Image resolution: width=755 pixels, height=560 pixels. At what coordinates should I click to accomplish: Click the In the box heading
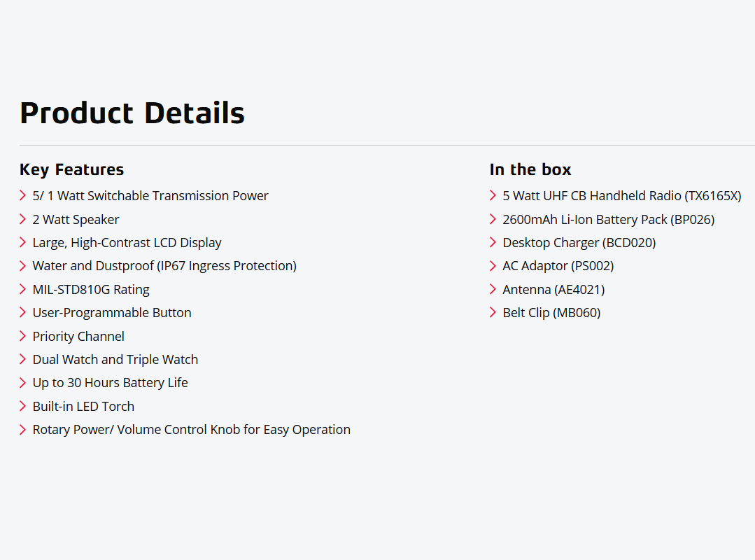pyautogui.click(x=530, y=169)
